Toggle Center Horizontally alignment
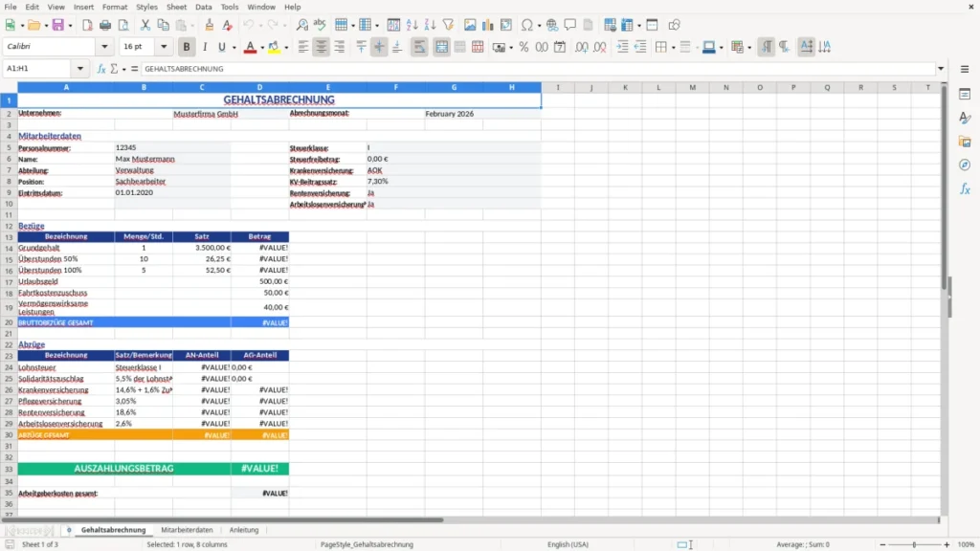Screen dimensions: 980x551 (x=322, y=47)
